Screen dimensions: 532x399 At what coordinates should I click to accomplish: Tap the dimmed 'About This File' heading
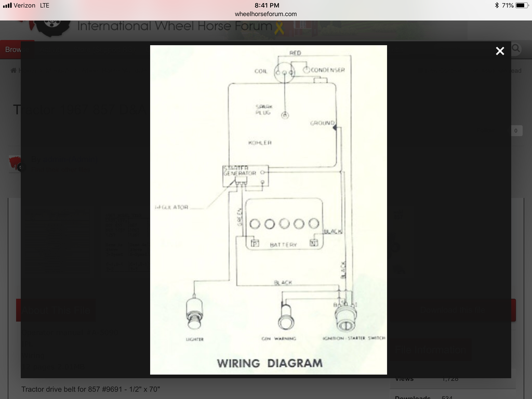(x=56, y=310)
